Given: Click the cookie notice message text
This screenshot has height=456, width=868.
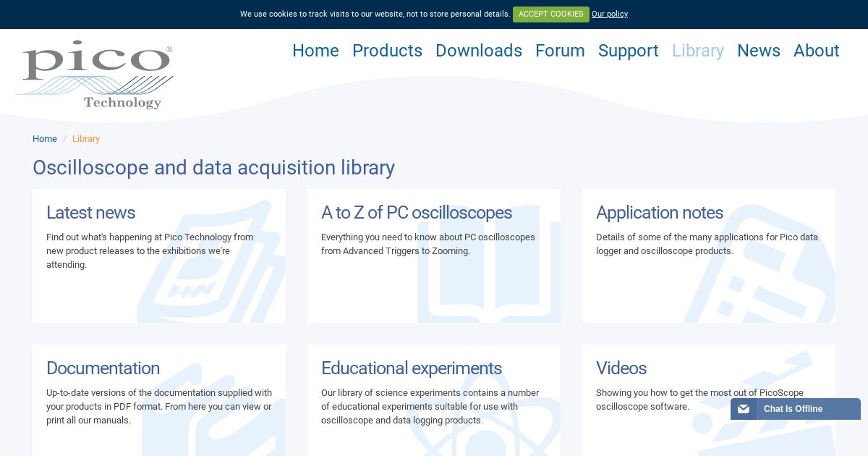Looking at the screenshot, I should [375, 14].
